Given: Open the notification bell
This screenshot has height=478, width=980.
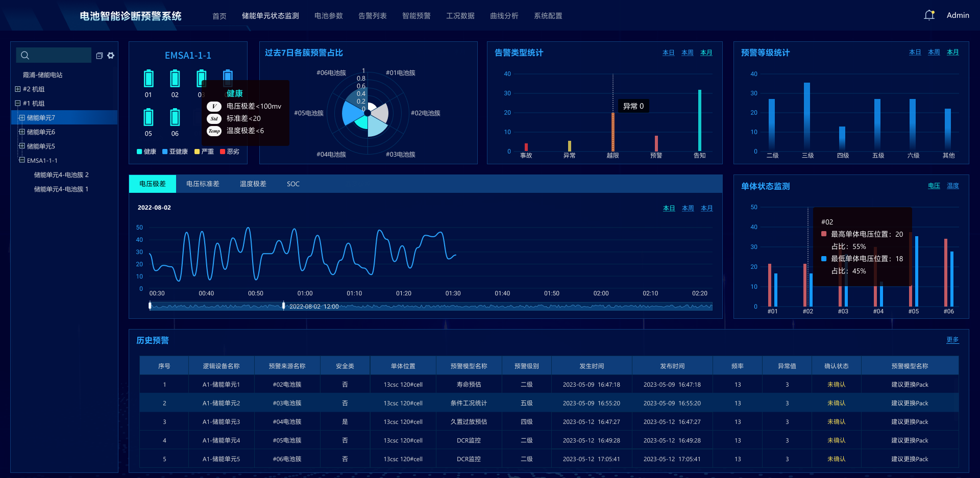Looking at the screenshot, I should 929,15.
